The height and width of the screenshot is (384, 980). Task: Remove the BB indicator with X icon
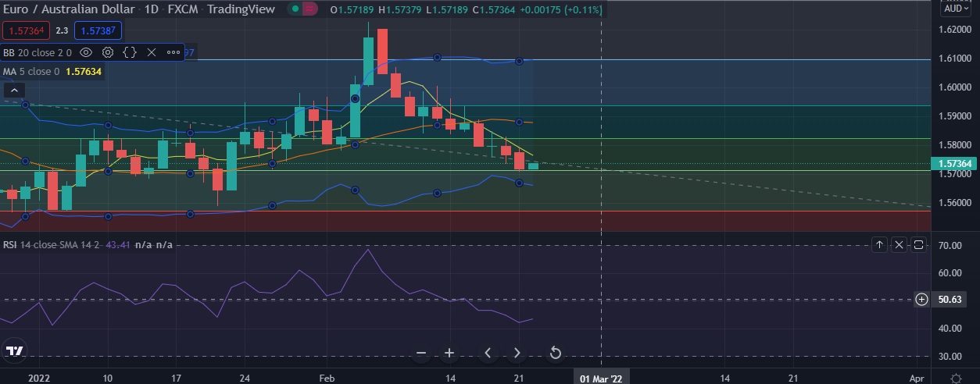(152, 52)
